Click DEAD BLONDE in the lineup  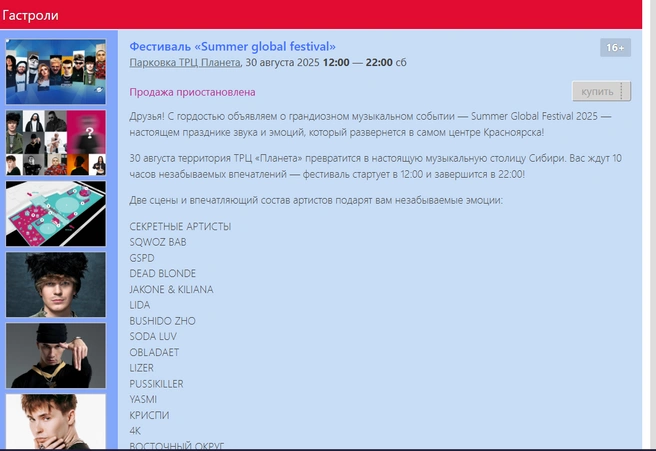(x=163, y=274)
